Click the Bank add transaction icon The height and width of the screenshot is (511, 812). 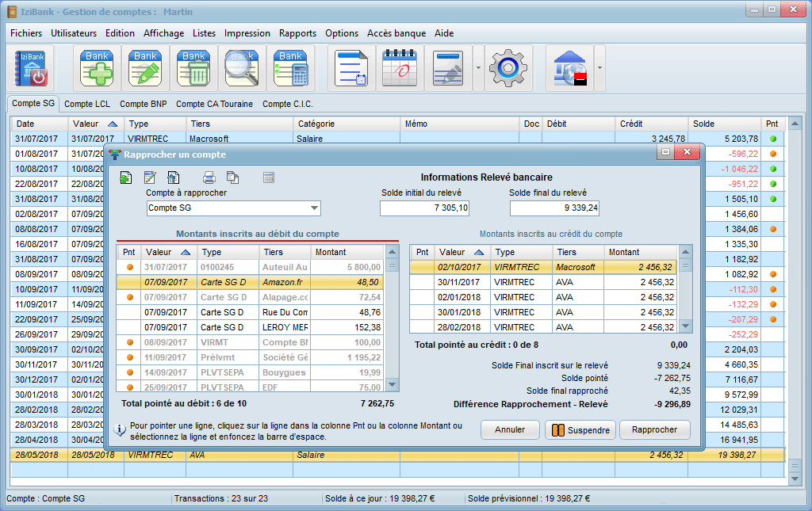(98, 68)
